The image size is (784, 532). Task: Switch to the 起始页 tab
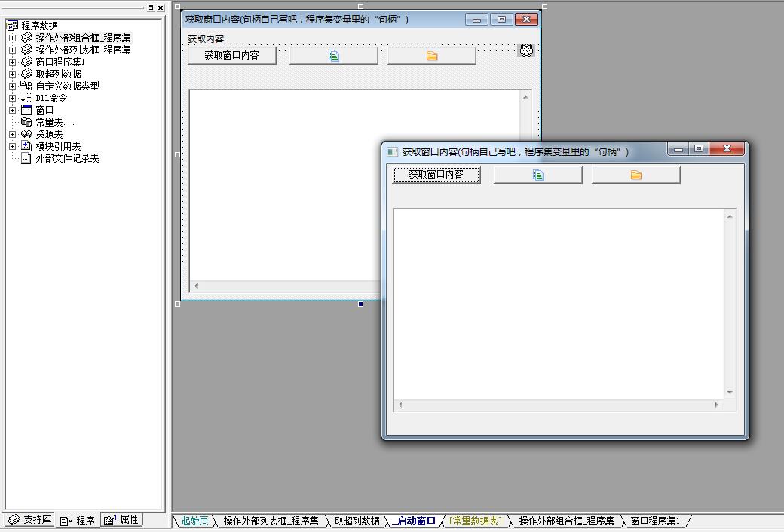pos(194,521)
